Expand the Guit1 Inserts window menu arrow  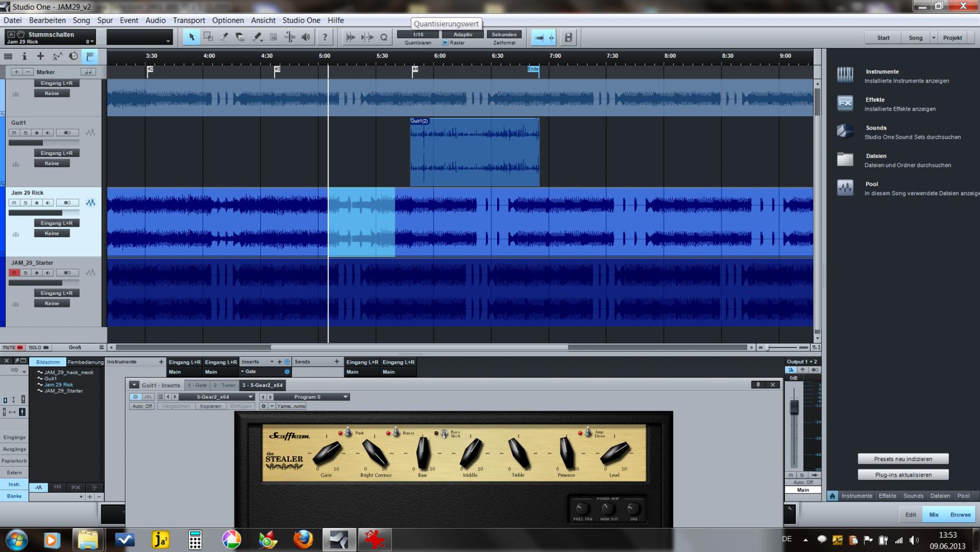click(x=134, y=385)
